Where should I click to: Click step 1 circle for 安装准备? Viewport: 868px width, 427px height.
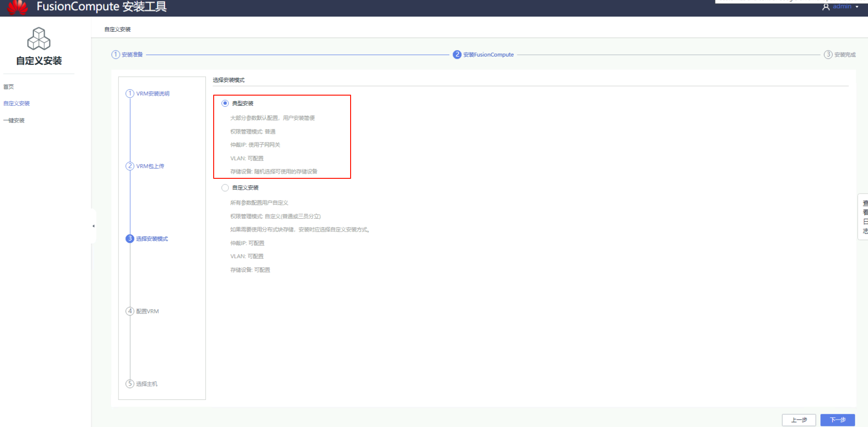pos(115,55)
